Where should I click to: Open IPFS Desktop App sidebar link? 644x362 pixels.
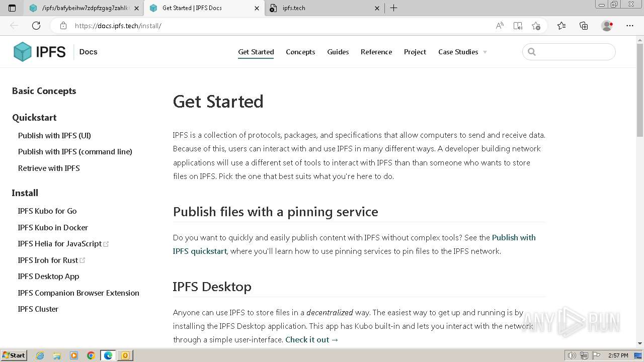48,277
